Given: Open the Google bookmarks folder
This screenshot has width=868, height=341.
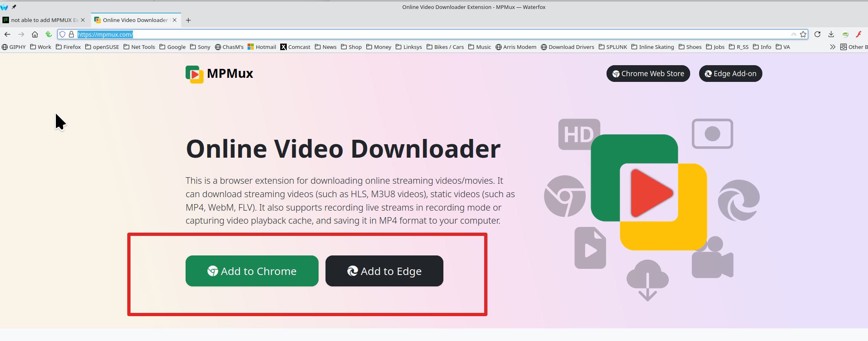Looking at the screenshot, I should [173, 47].
